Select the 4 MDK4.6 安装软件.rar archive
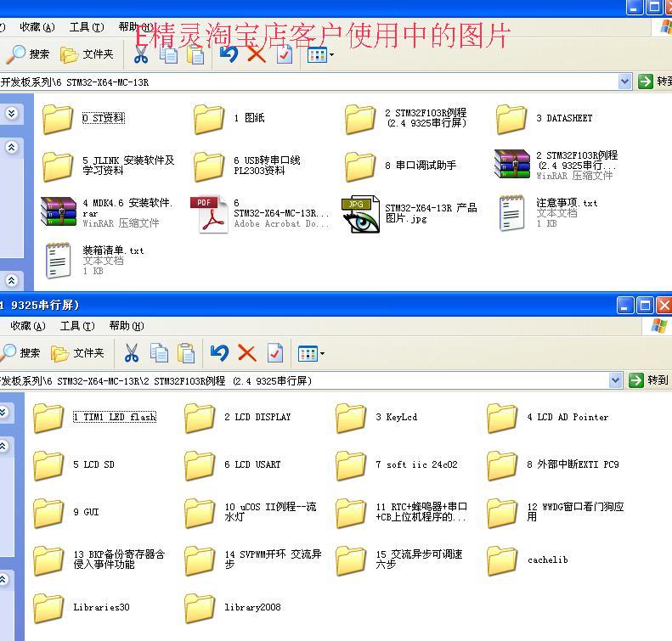Screen dimensions: 672x641 point(107,212)
